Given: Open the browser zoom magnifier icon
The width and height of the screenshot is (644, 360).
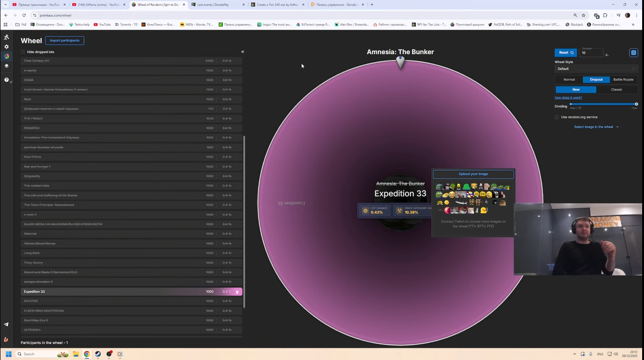Looking at the screenshot, I should coord(575,15).
